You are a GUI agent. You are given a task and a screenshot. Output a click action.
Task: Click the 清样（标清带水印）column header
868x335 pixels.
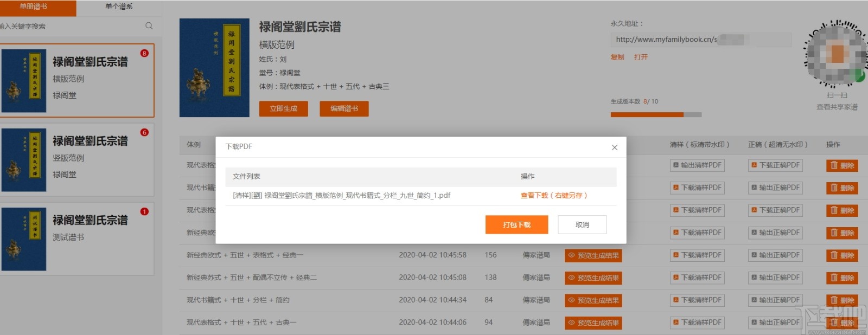click(700, 145)
